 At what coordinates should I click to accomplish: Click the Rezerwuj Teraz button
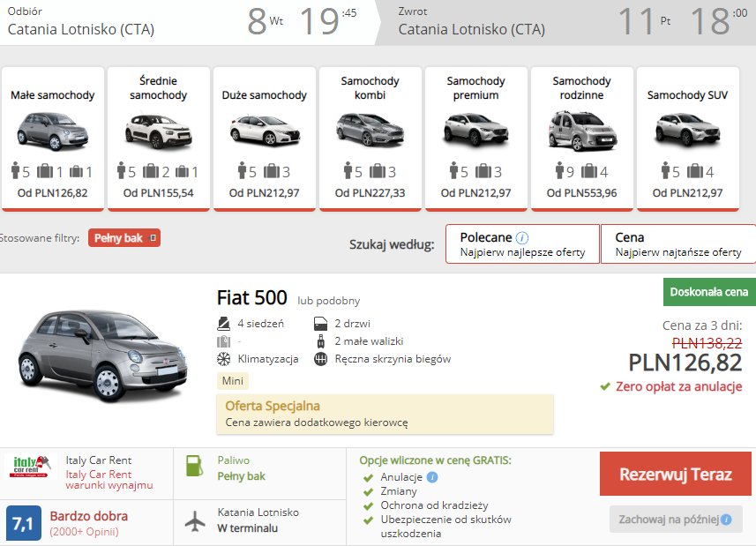tap(676, 474)
